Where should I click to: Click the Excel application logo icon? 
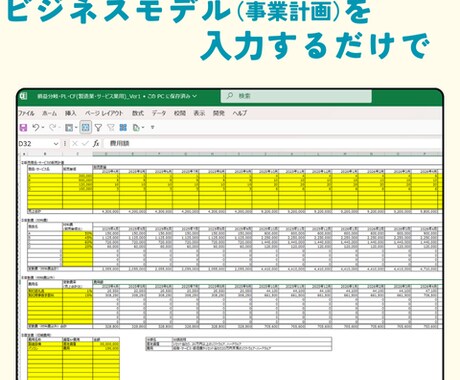pos(23,96)
